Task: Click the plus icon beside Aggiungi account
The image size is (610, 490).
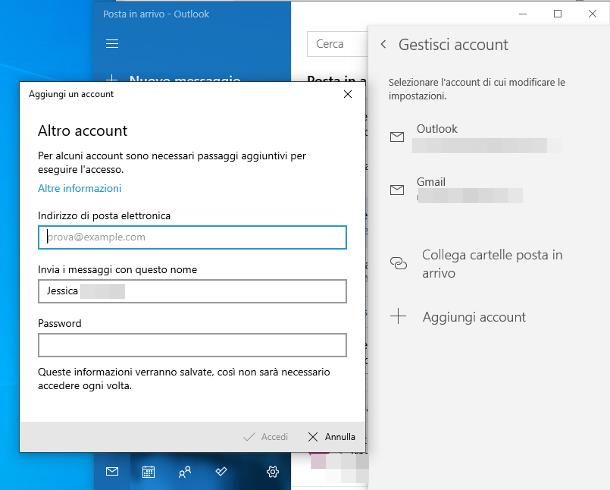Action: (x=398, y=316)
